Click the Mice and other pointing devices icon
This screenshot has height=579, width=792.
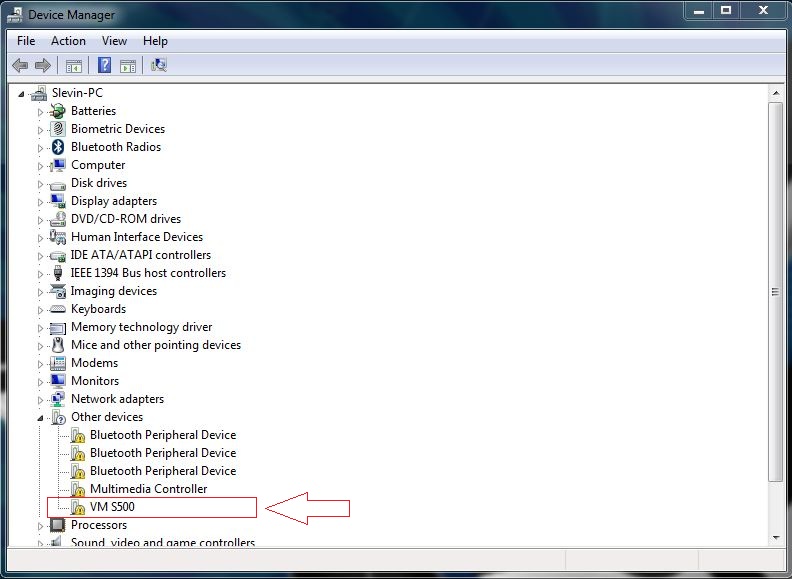58,345
